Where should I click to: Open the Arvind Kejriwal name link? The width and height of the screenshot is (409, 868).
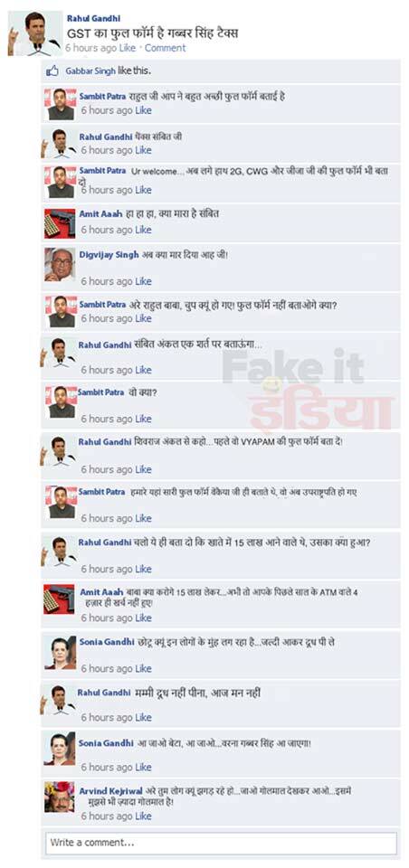click(x=110, y=791)
